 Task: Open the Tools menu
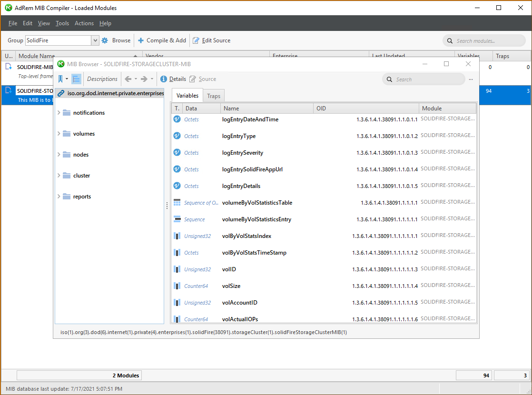62,23
